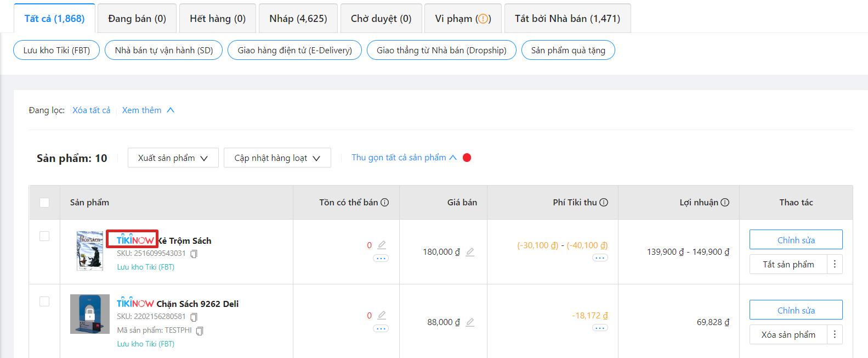The image size is (868, 358).
Task: Collapse all products via Thu gọn link
Action: (404, 158)
